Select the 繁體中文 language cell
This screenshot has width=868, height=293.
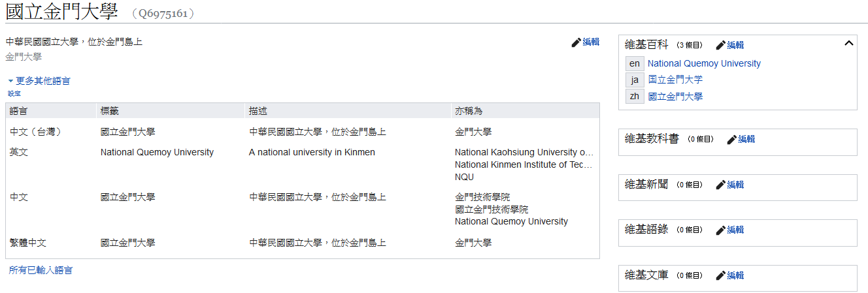click(28, 243)
